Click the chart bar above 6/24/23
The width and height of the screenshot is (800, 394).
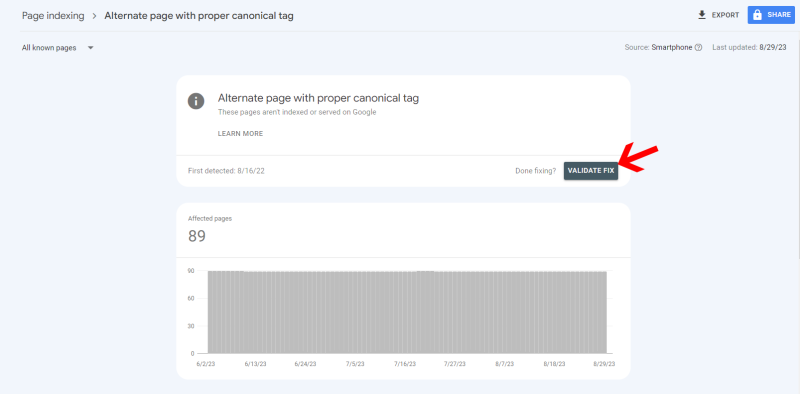pyautogui.click(x=306, y=312)
